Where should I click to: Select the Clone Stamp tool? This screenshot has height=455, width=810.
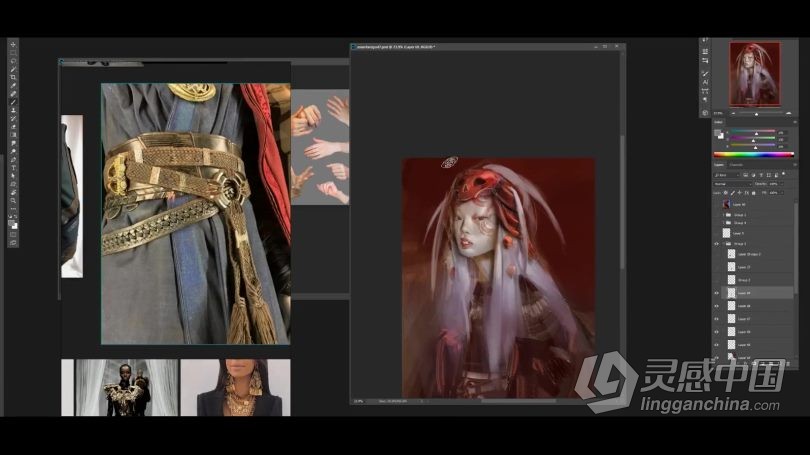click(x=13, y=110)
